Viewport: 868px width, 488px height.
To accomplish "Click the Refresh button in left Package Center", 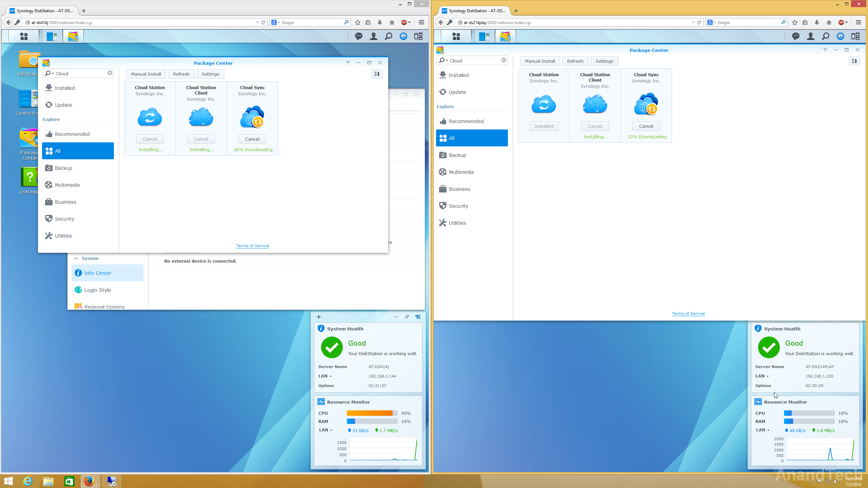I will tap(181, 74).
